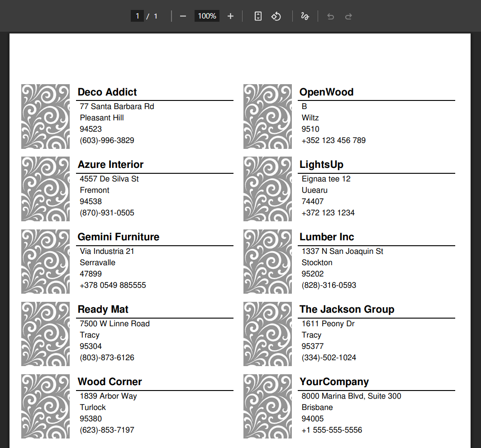Click The Jackson Group heading

coord(347,309)
